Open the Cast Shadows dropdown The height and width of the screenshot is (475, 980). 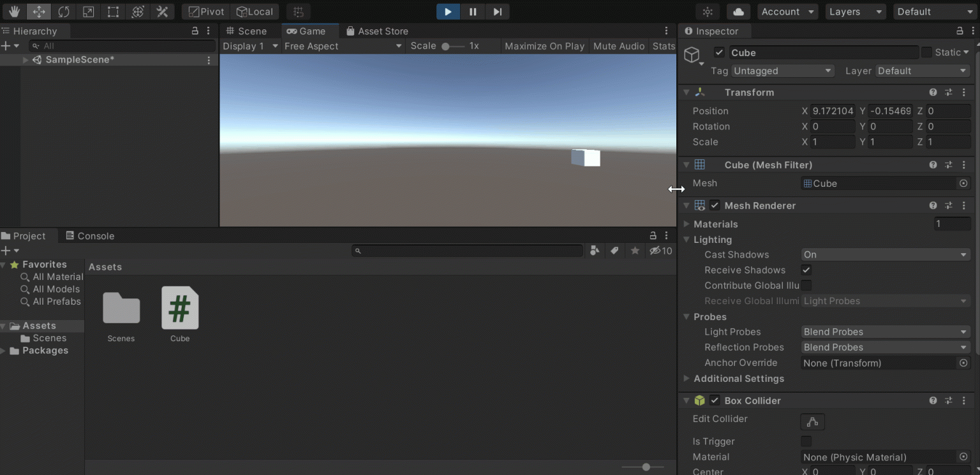[x=886, y=254]
